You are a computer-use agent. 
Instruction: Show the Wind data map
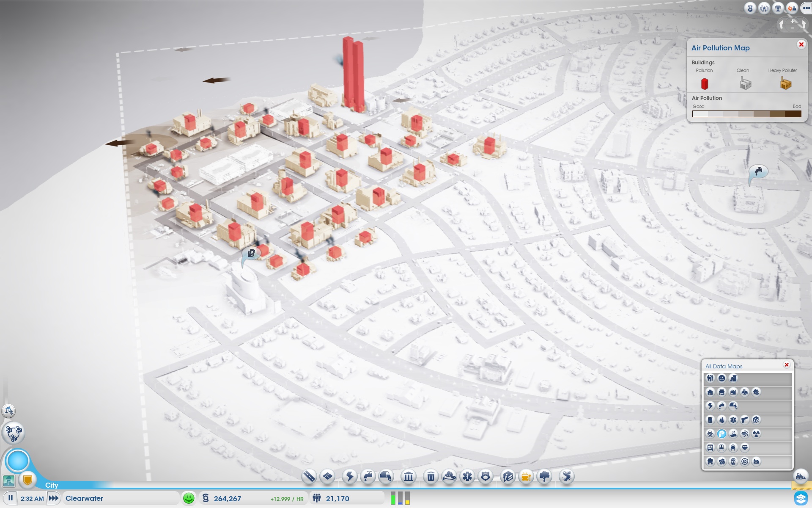click(x=745, y=434)
